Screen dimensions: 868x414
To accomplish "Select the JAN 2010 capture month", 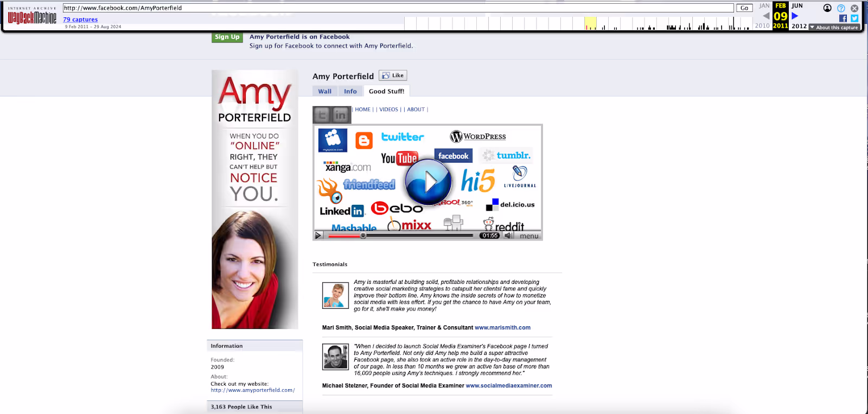I will (764, 6).
